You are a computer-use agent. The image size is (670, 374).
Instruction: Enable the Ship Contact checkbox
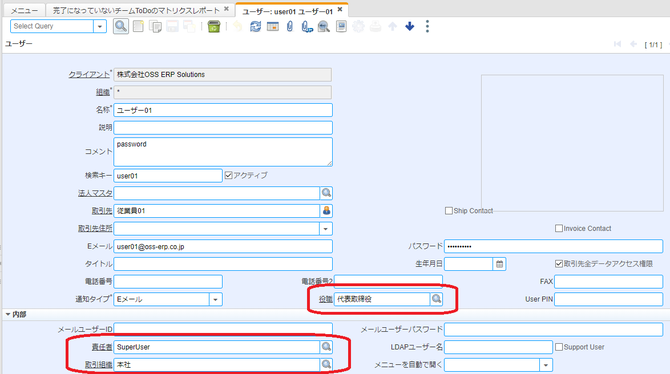point(449,211)
